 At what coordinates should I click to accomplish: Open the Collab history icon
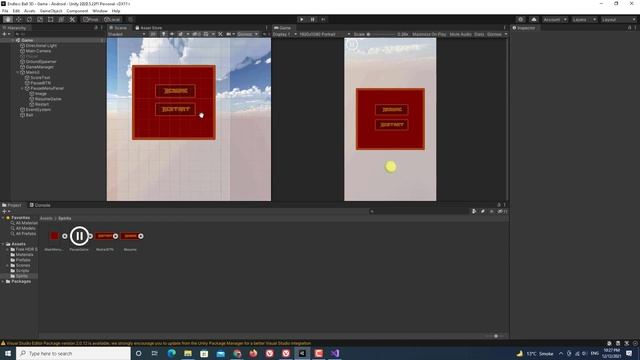[x=520, y=20]
